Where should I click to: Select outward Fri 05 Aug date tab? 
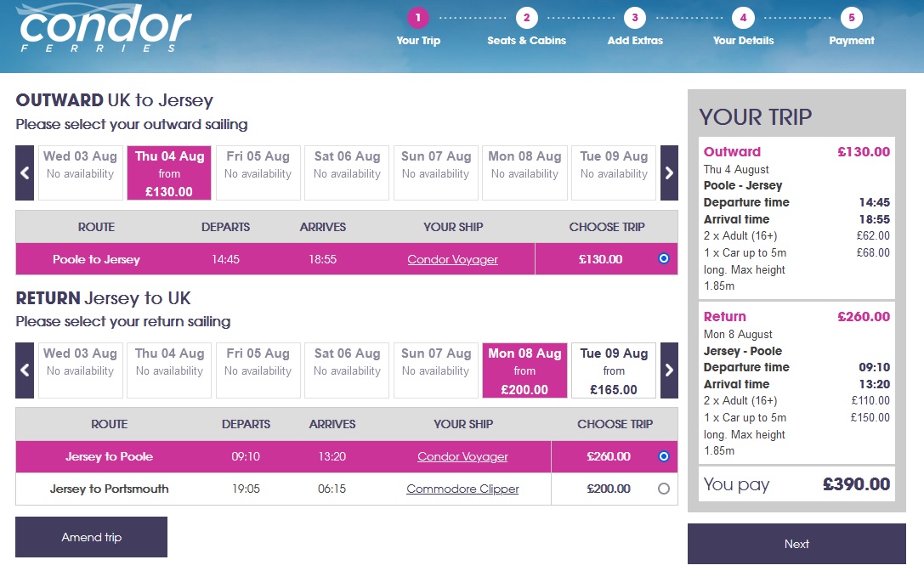point(258,172)
